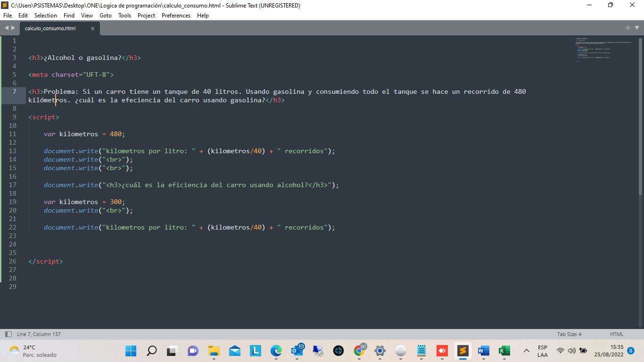
Task: Click the word Problema on line 7
Action: pyautogui.click(x=59, y=91)
